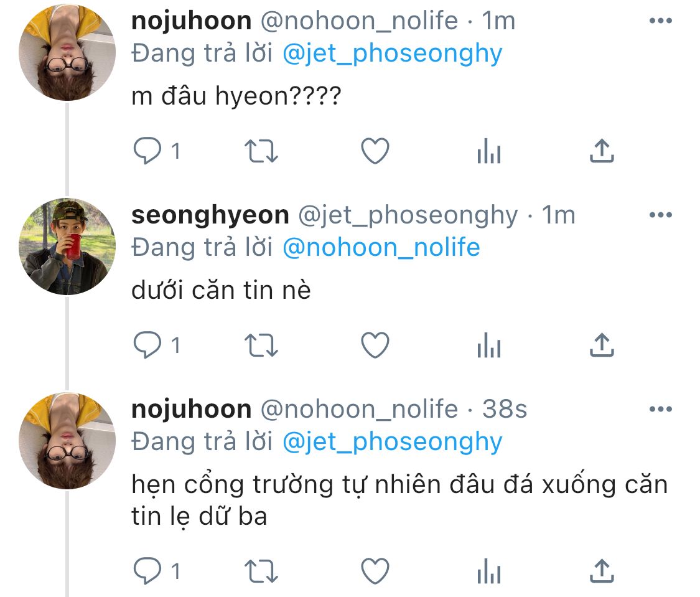Screen dimensions: 700x597
Task: Like the "dưới căn tin nè" tweet
Action: [375, 346]
